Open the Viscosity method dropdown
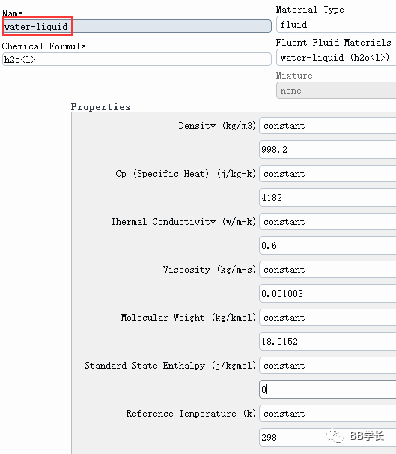The height and width of the screenshot is (454, 396). coord(328,270)
